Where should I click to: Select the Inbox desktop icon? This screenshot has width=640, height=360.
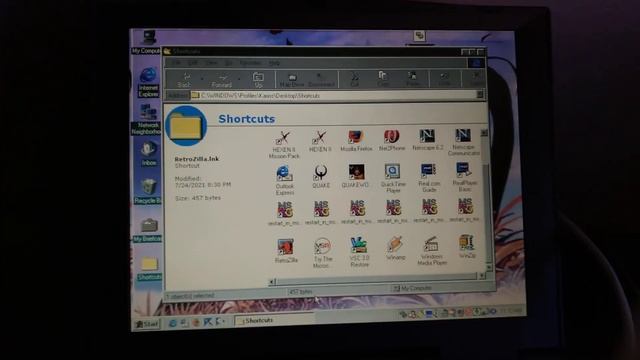(149, 154)
